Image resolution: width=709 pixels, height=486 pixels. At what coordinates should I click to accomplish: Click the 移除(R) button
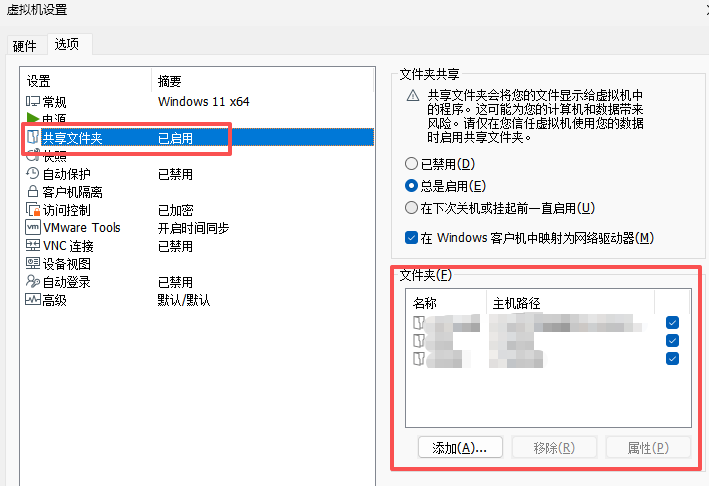tap(554, 448)
